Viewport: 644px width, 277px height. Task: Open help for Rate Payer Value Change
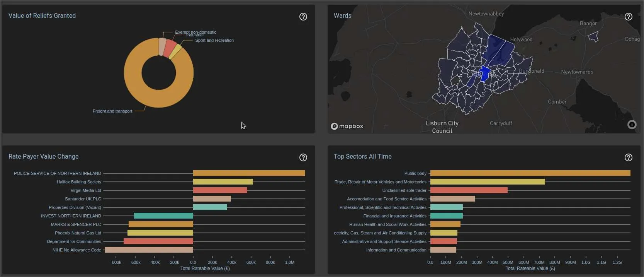(x=303, y=157)
